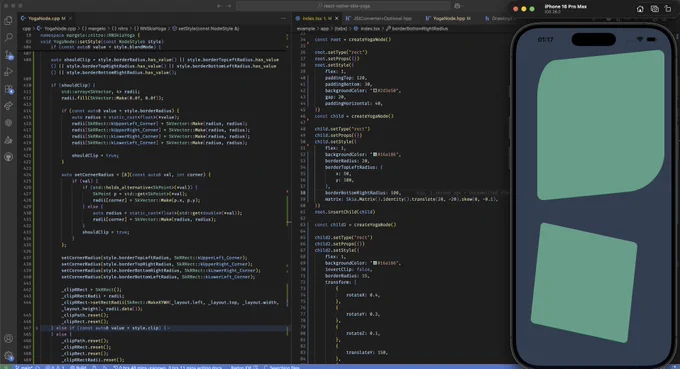This screenshot has height=369, width=680.
Task: Click the remote window status bar icon
Action: [x=6, y=367]
